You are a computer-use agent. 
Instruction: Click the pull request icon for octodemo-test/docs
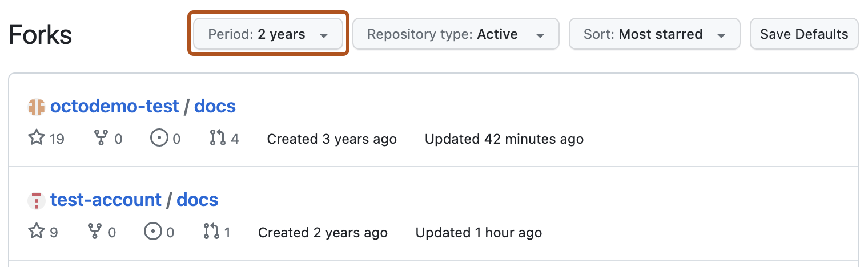point(218,139)
